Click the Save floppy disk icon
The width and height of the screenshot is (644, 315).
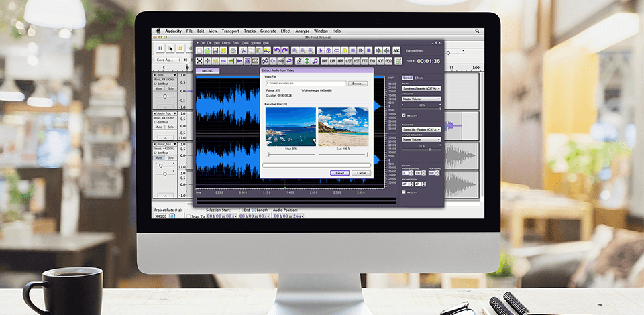[215, 50]
